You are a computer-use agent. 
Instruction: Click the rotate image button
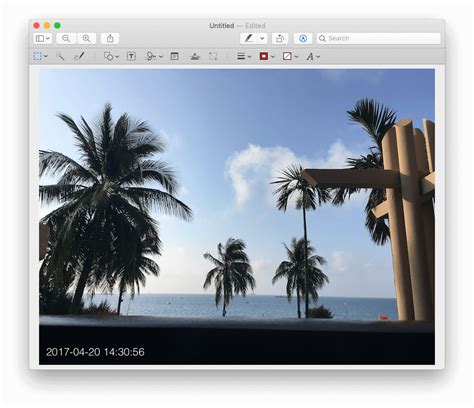click(x=280, y=38)
